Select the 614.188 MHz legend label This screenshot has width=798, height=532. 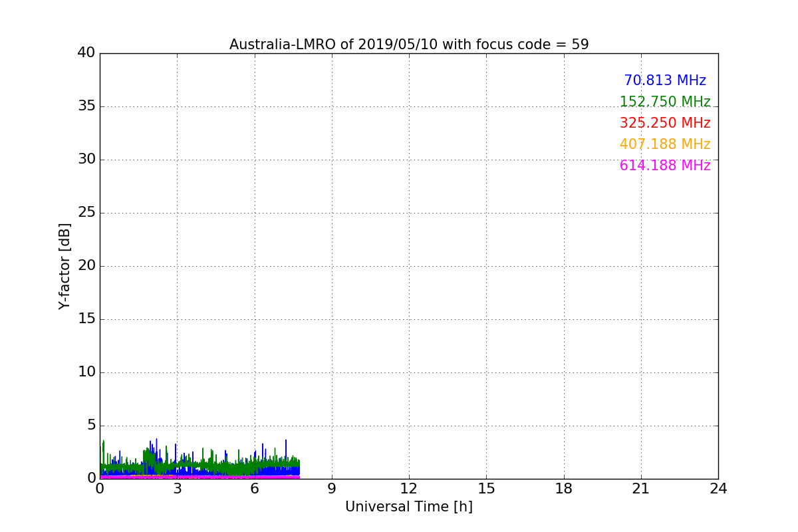click(665, 166)
